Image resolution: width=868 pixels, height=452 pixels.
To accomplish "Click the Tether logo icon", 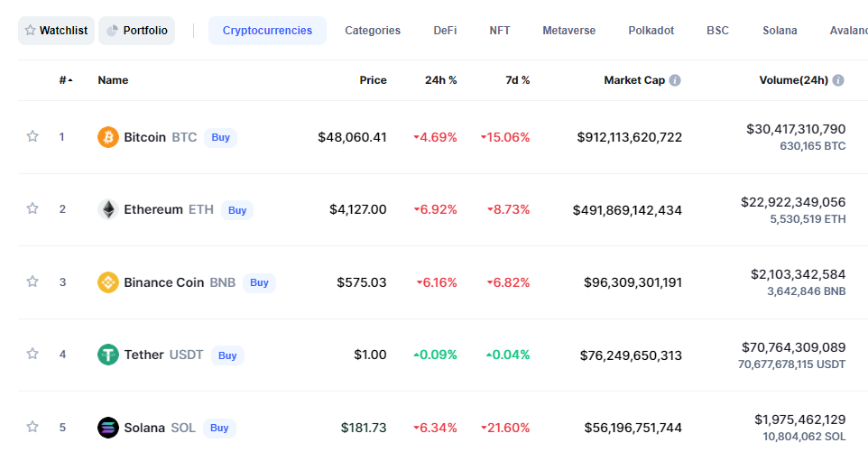I will [x=108, y=355].
